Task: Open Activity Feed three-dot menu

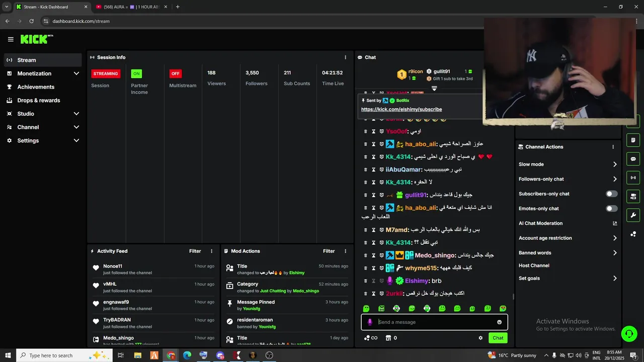Action: pos(211,251)
